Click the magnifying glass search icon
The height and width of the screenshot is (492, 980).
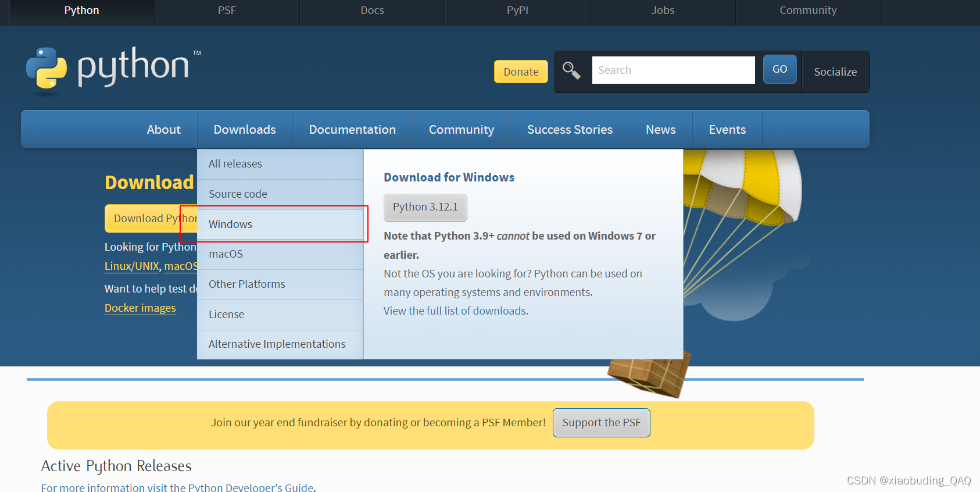click(571, 70)
